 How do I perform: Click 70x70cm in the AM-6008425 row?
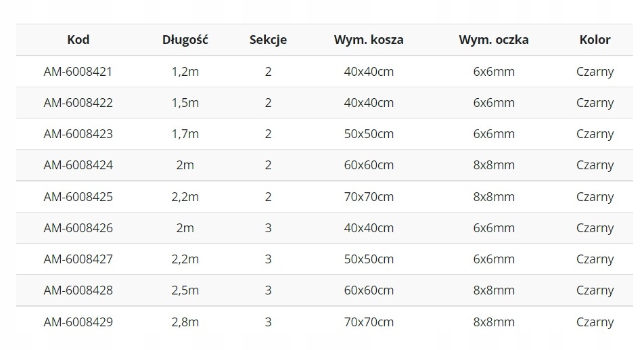pyautogui.click(x=369, y=197)
